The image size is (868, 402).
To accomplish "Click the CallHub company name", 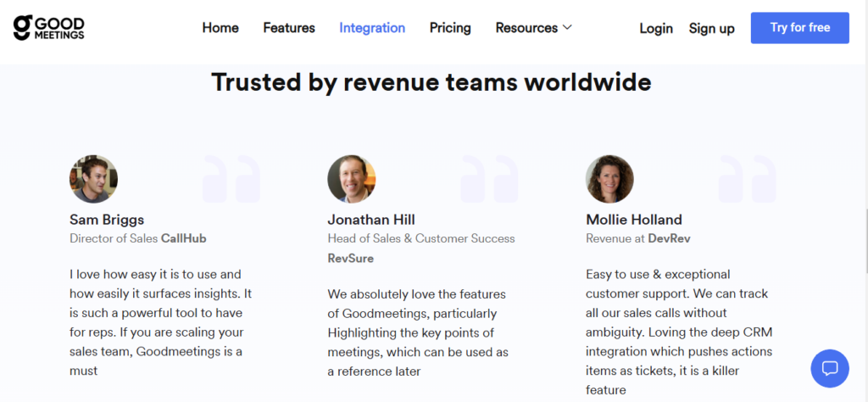I will click(x=184, y=238).
